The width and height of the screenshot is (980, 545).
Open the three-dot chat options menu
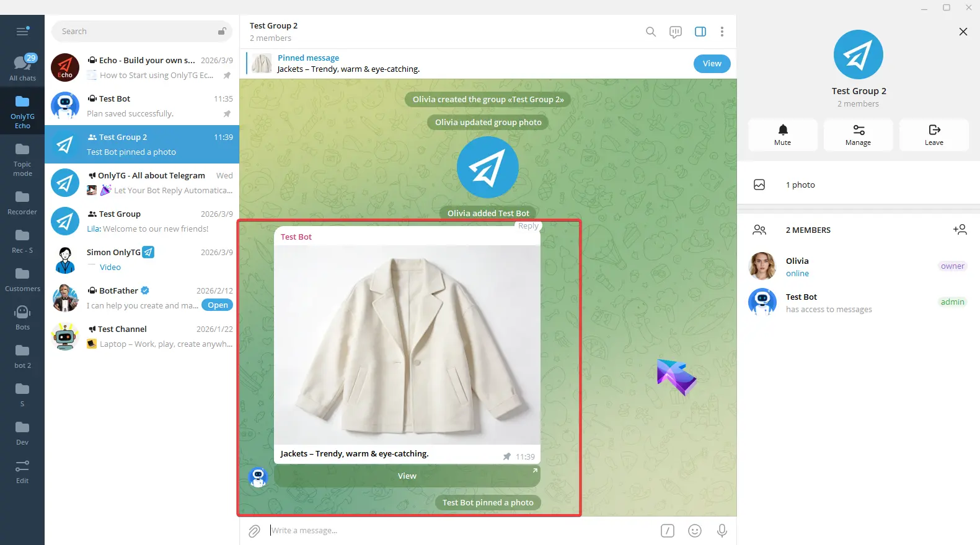(x=722, y=32)
